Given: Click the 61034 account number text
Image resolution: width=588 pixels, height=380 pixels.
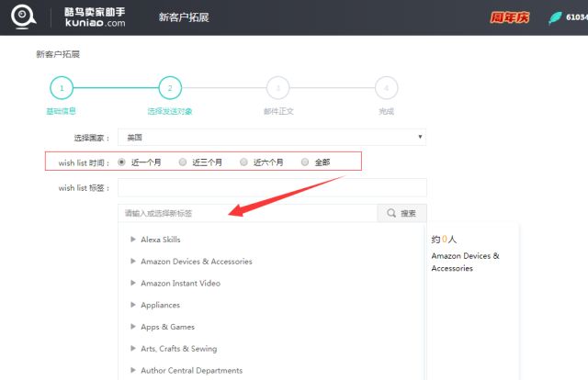Looking at the screenshot, I should [x=577, y=17].
